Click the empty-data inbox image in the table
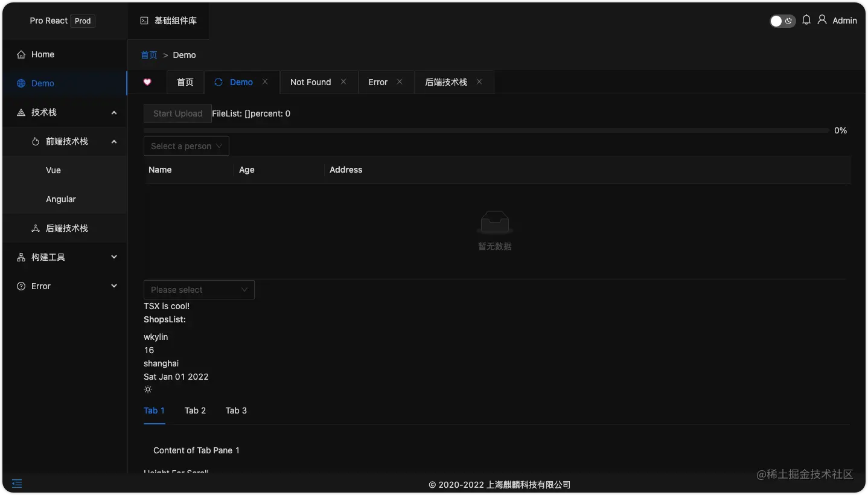868x495 pixels. 495,223
